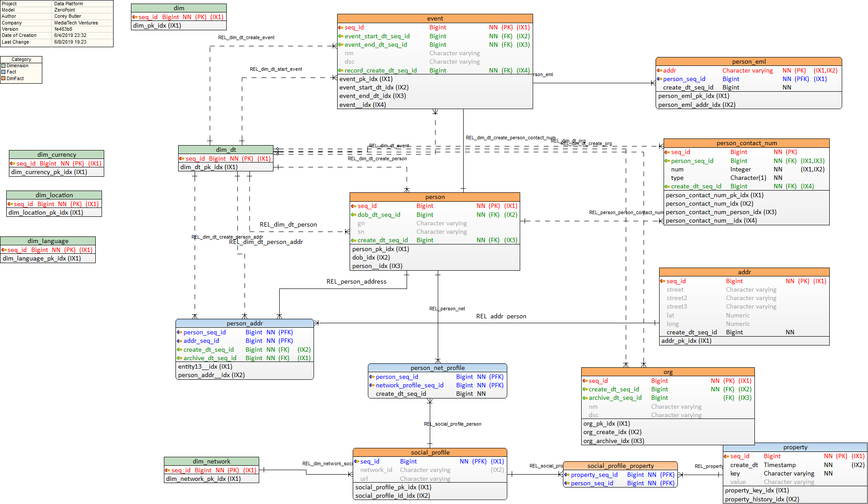
Task: Click key icon next to property_seq_id
Action: coord(567,475)
